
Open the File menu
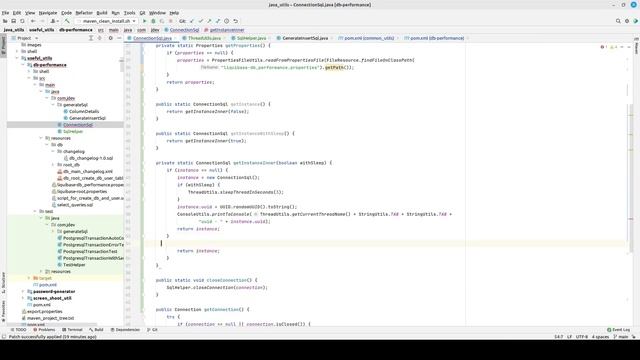pos(5,13)
